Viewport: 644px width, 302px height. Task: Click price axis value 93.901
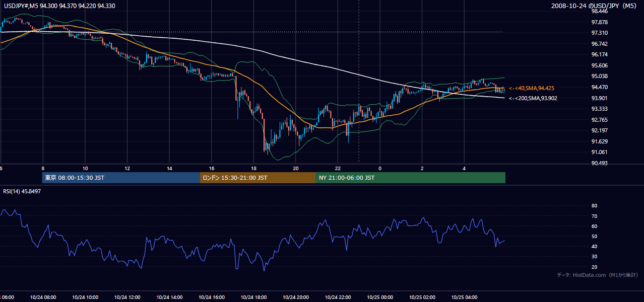599,98
